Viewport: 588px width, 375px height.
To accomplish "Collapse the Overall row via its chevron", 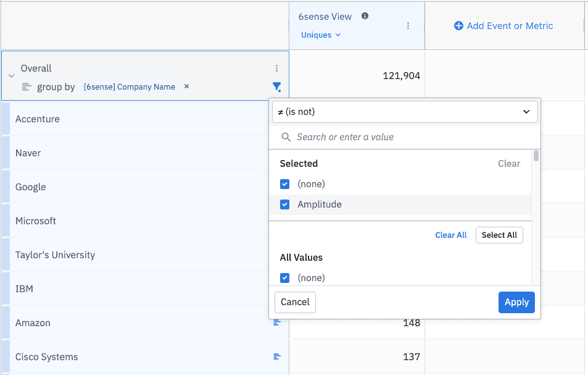I will point(10,76).
